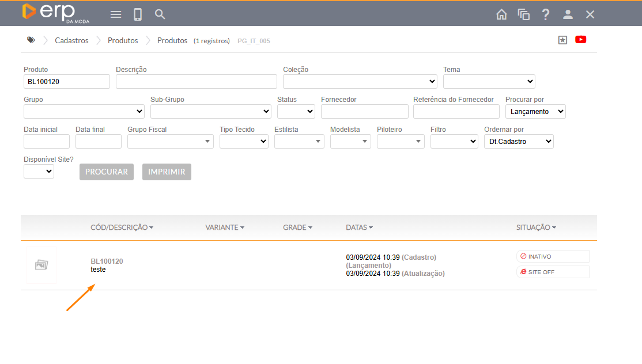Screen dimensions: 642x364
Task: Navigate to Cadastros breadcrumb
Action: (x=71, y=41)
